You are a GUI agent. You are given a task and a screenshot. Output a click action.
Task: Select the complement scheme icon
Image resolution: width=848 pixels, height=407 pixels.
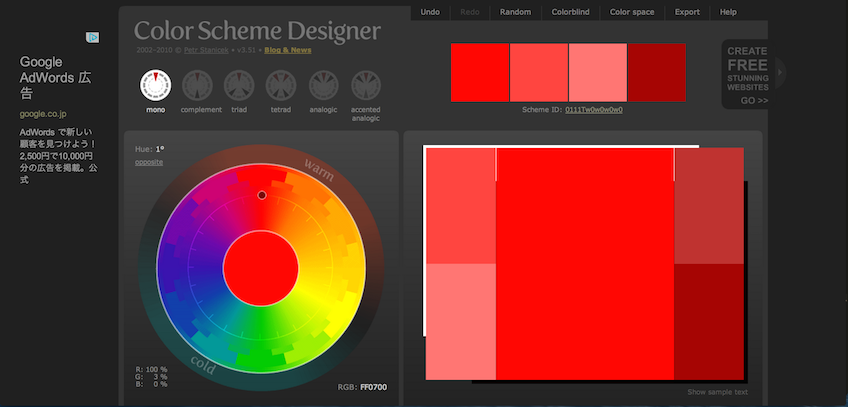coord(197,85)
